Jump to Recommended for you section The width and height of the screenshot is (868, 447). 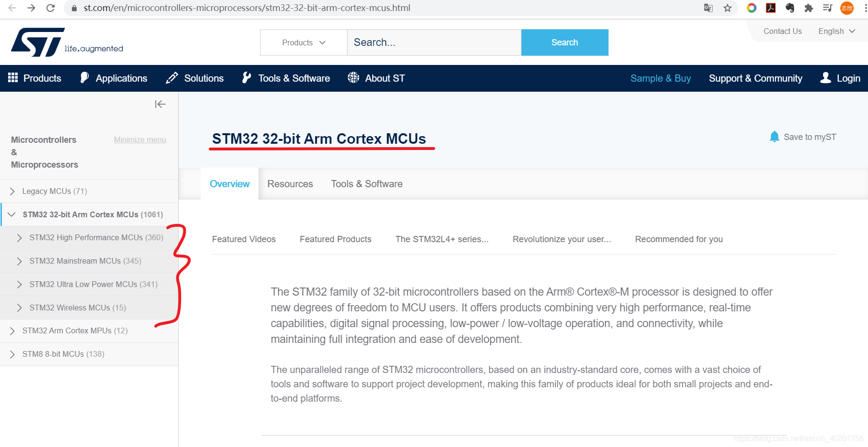tap(679, 239)
